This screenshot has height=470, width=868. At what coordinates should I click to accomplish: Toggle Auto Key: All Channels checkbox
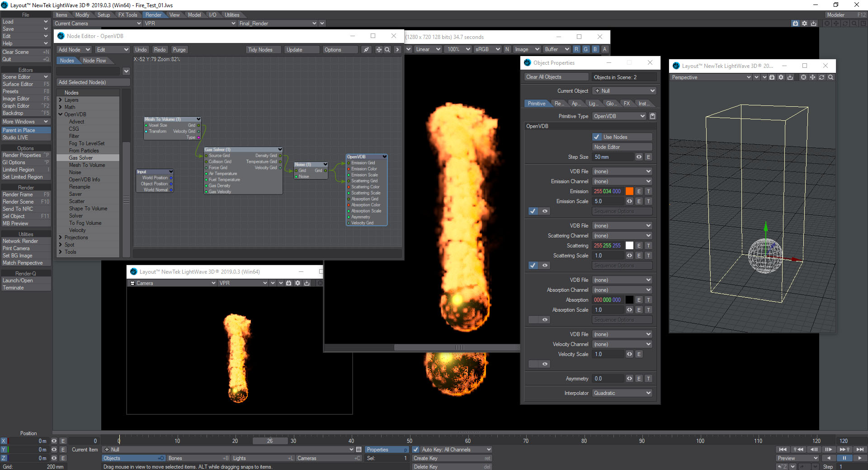(416, 450)
